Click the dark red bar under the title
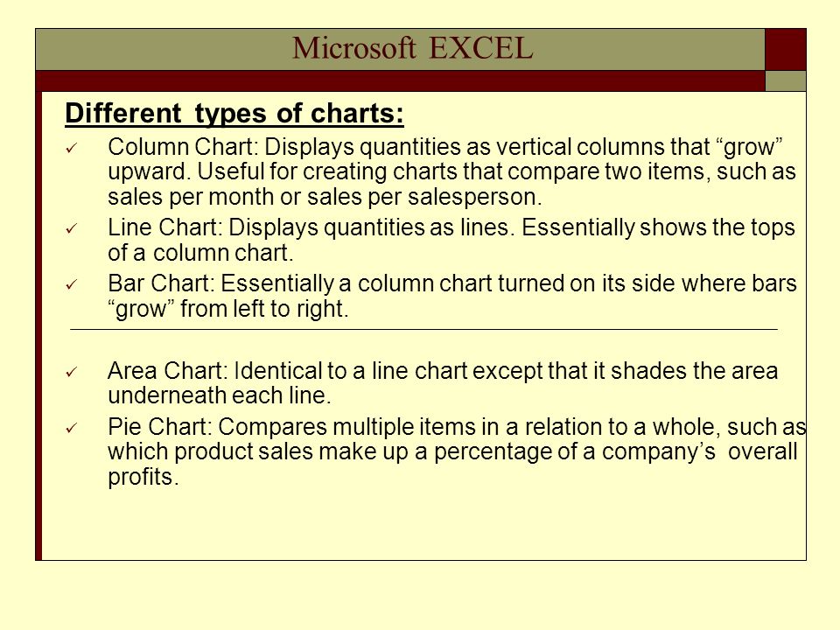 [400, 80]
